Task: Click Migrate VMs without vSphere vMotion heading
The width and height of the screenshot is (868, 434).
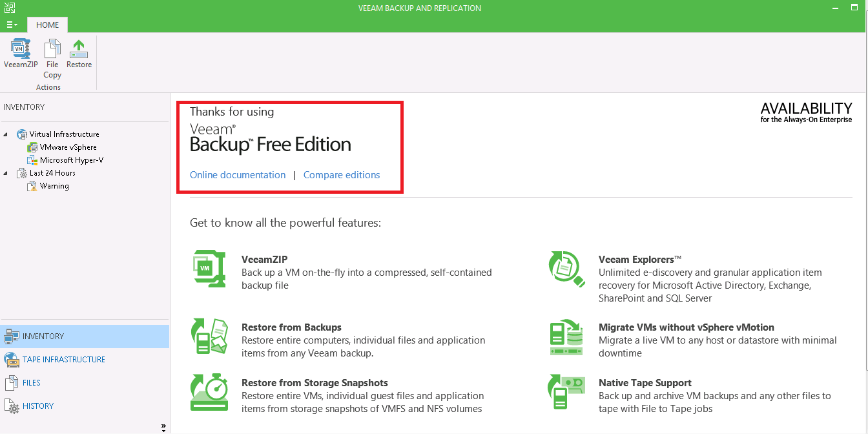Action: [x=687, y=327]
